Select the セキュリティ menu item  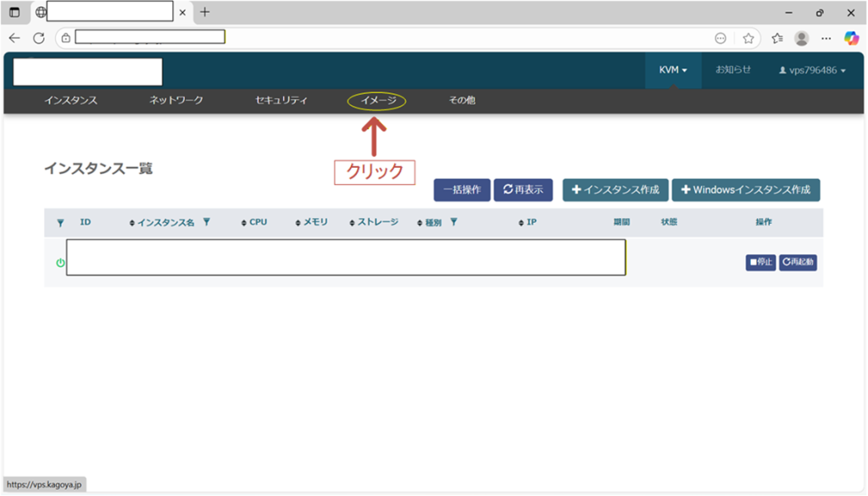coord(281,101)
